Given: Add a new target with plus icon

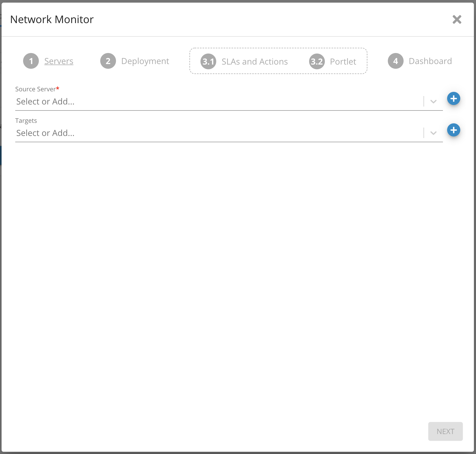Looking at the screenshot, I should [x=453, y=130].
